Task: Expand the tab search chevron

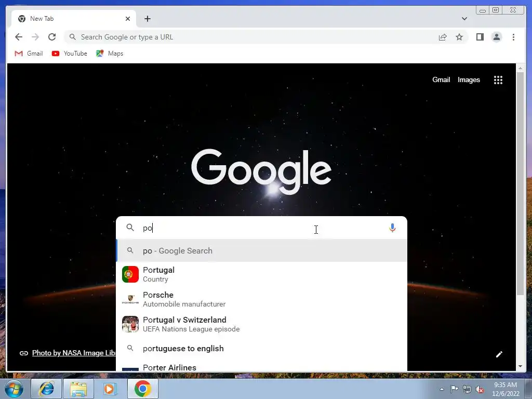Action: tap(464, 19)
